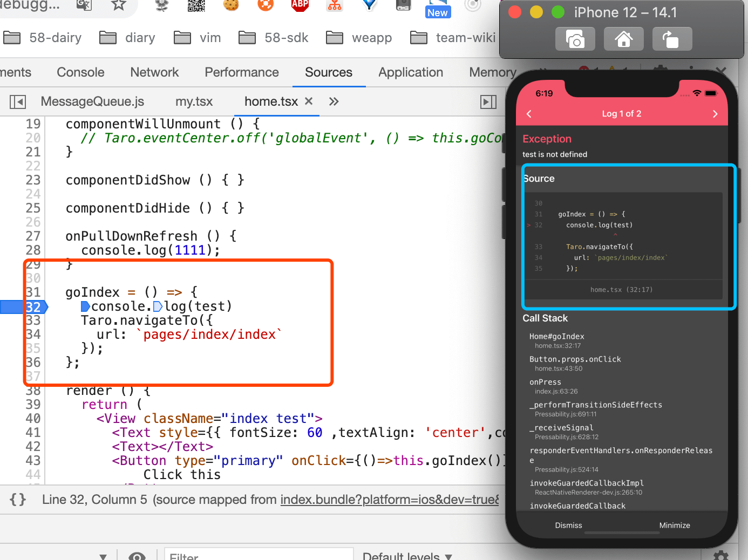This screenshot has width=748, height=560.
Task: Open the Default levels dropdown
Action: 407,556
